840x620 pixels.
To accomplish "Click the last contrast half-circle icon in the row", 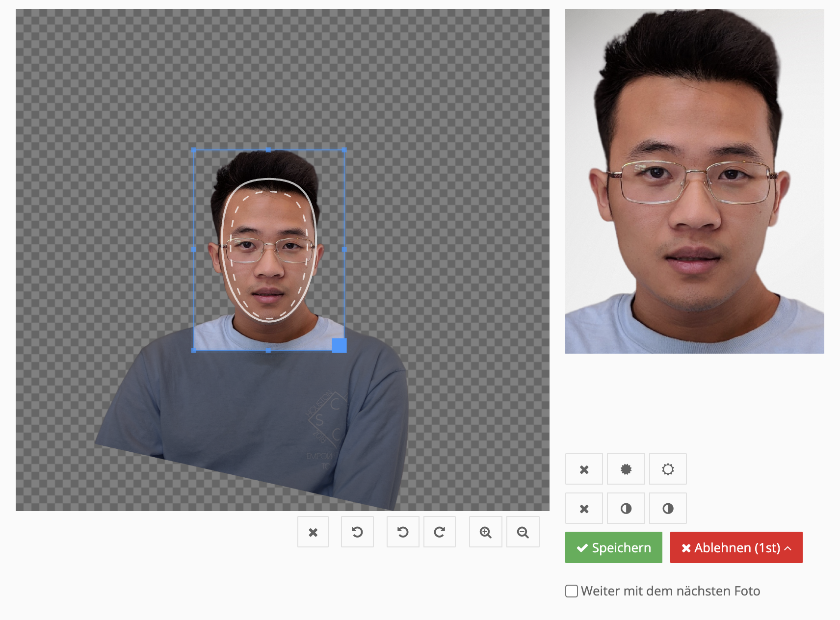I will (x=668, y=509).
